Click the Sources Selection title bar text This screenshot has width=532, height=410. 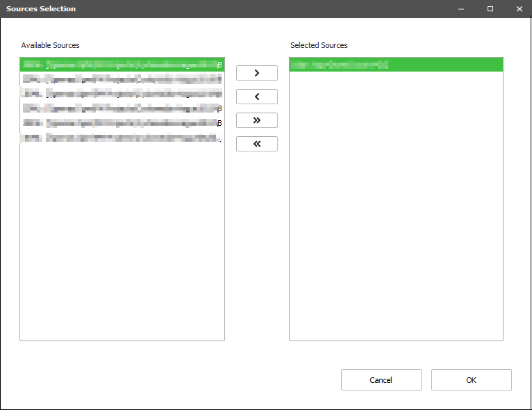tap(41, 9)
